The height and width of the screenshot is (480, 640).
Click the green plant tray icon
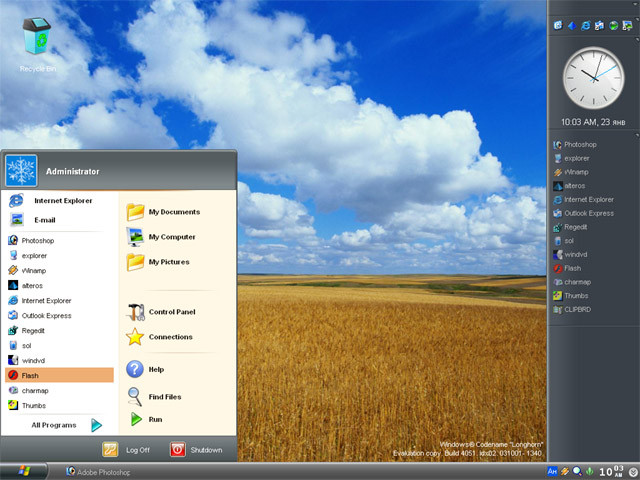589,471
